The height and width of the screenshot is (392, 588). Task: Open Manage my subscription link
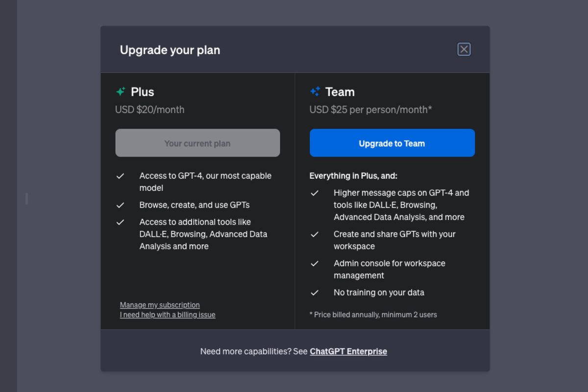pyautogui.click(x=160, y=305)
